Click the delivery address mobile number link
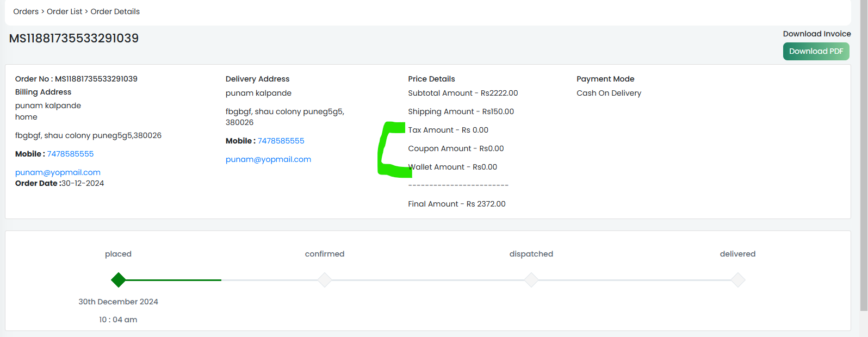 tap(281, 141)
